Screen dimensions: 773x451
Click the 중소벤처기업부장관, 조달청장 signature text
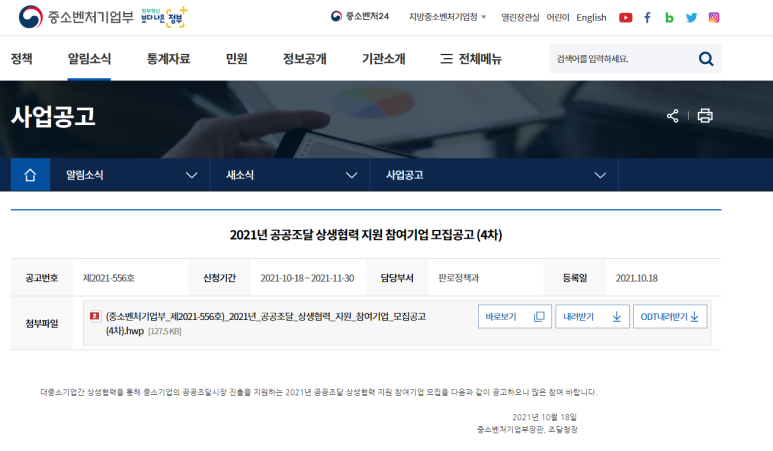527,430
